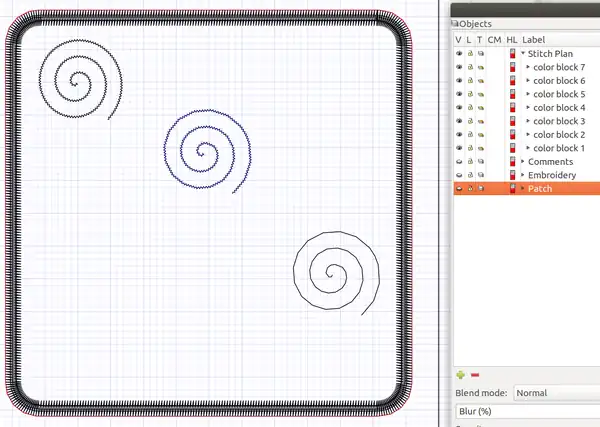Click lock icon for the Patch layer
The width and height of the screenshot is (600, 427).
[470, 188]
